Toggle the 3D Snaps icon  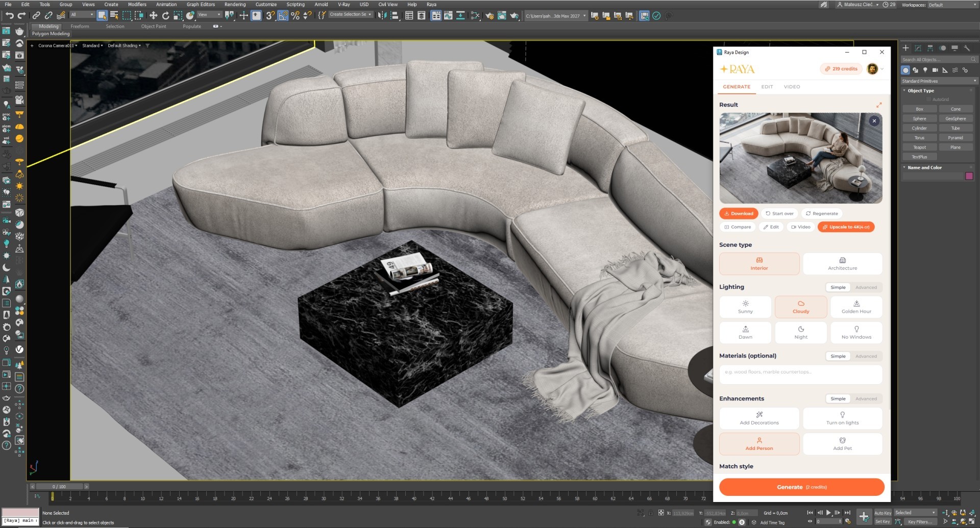271,16
